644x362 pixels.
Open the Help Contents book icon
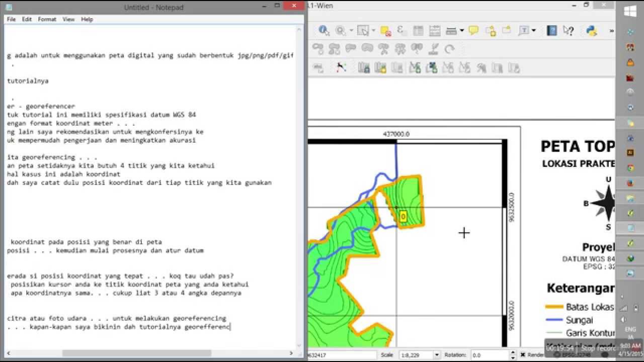(x=552, y=31)
